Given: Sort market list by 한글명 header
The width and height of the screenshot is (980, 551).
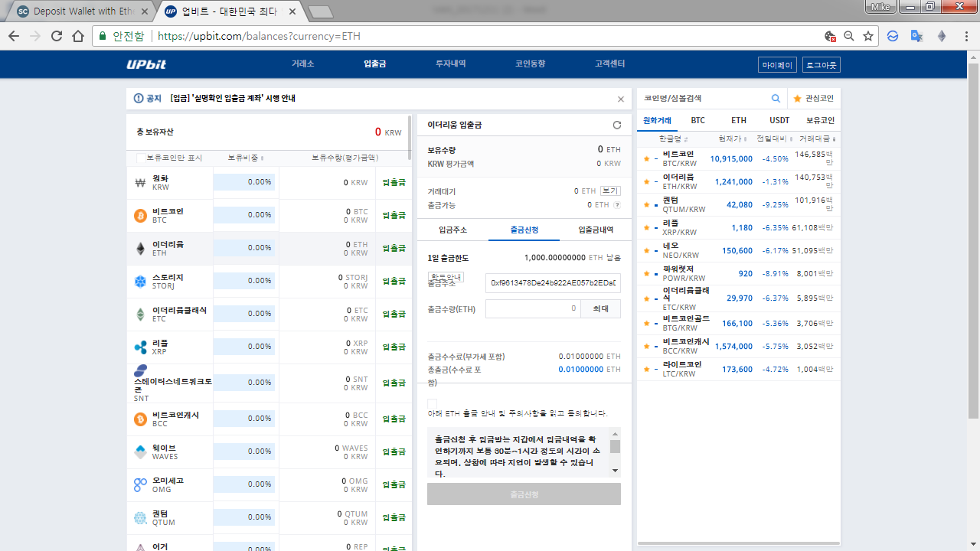Looking at the screenshot, I should pyautogui.click(x=674, y=139).
